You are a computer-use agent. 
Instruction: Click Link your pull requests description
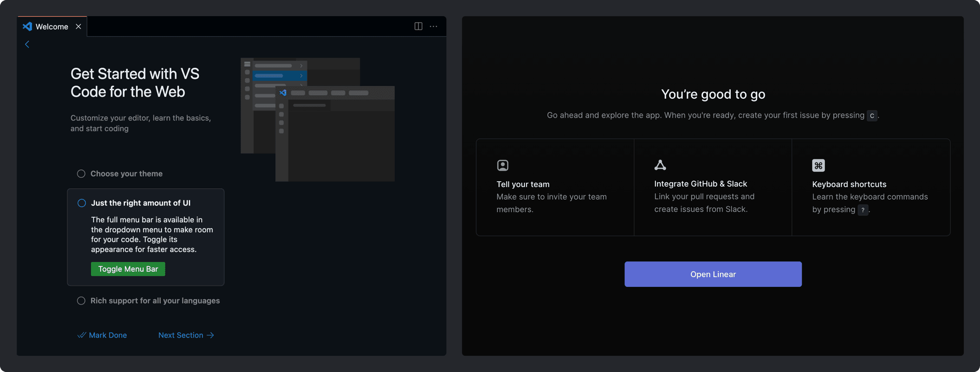point(704,203)
